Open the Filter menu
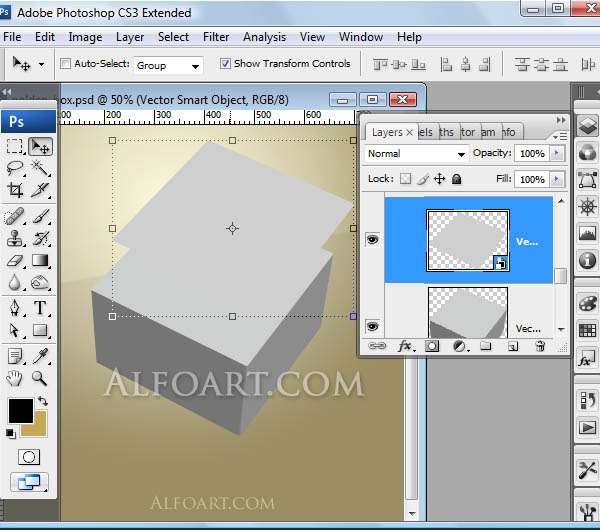600x530 pixels. [x=216, y=37]
